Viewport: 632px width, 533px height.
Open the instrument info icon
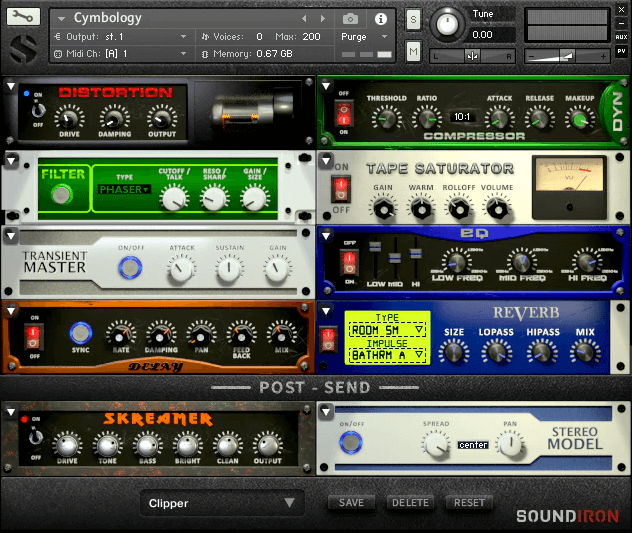tap(380, 19)
